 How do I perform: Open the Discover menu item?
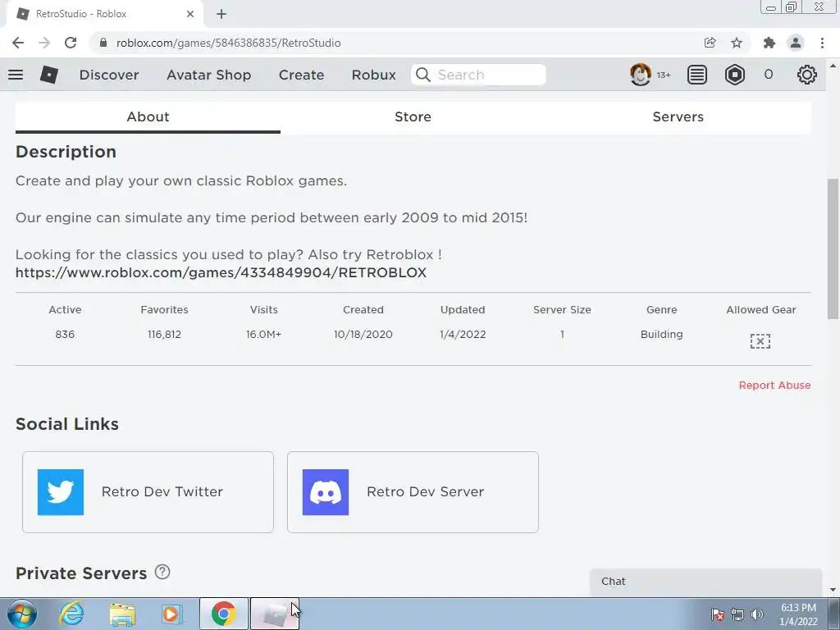pyautogui.click(x=109, y=75)
